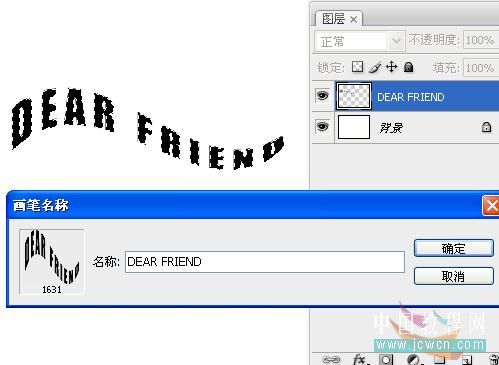This screenshot has width=499, height=365.
Task: Click 背景 layer name
Action: point(391,127)
